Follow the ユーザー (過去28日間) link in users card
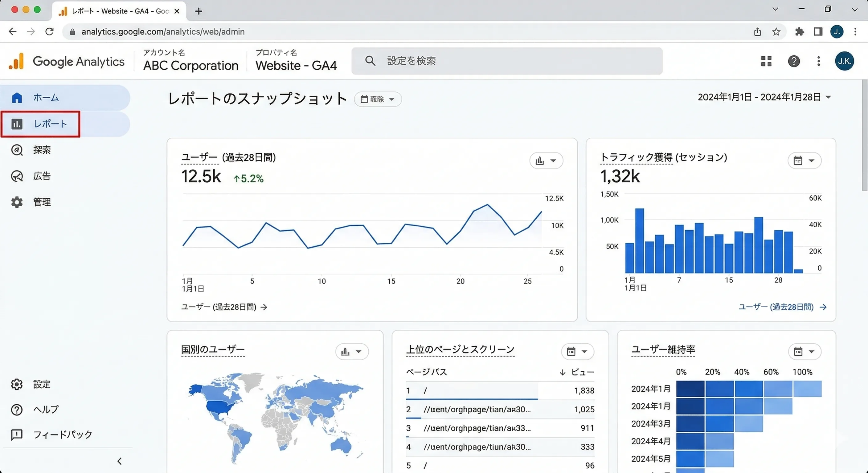 pos(224,307)
